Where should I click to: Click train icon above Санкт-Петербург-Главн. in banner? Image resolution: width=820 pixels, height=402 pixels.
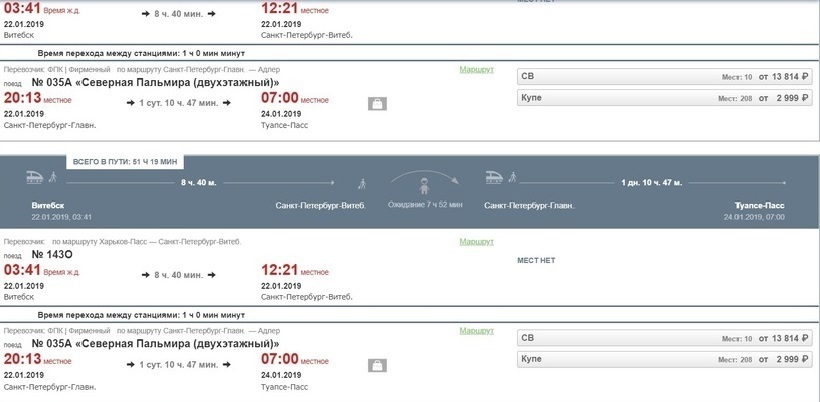tap(494, 178)
